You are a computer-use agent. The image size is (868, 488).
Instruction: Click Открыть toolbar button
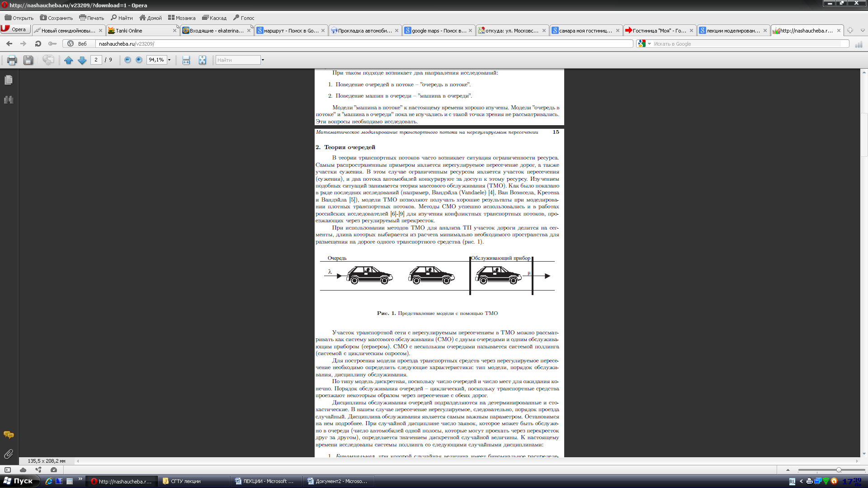19,18
